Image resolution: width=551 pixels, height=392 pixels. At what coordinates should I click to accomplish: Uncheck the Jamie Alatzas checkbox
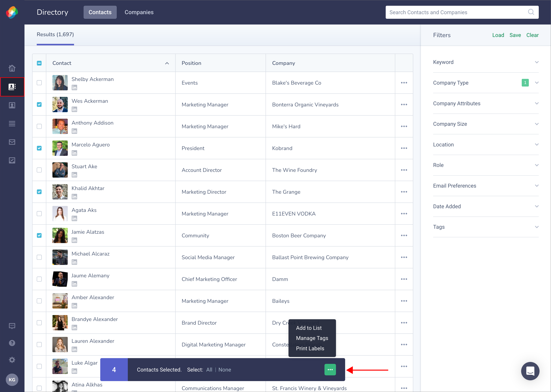pyautogui.click(x=39, y=236)
